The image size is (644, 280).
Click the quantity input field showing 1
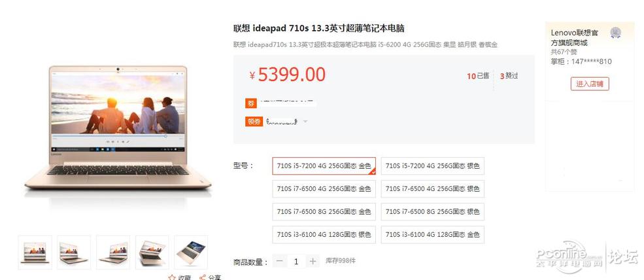(296, 261)
